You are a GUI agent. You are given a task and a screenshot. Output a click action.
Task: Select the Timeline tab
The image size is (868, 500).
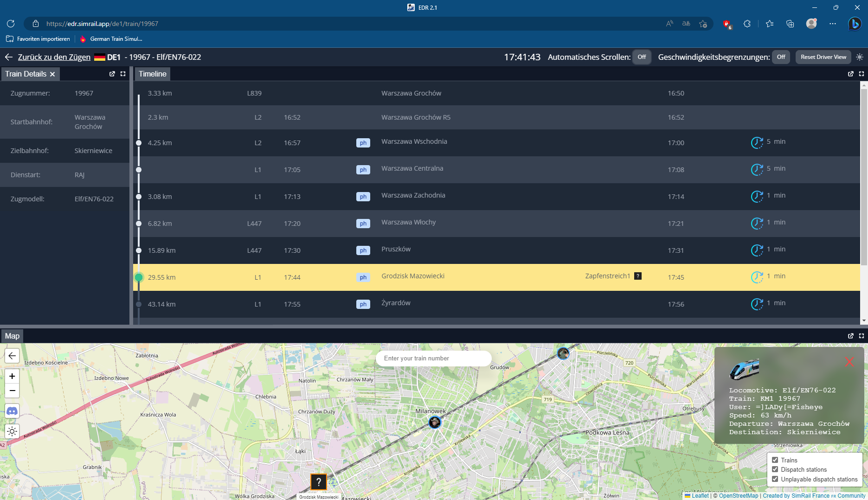tap(153, 74)
